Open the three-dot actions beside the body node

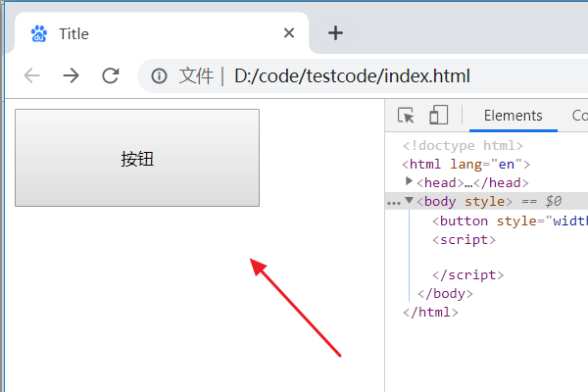tap(394, 203)
